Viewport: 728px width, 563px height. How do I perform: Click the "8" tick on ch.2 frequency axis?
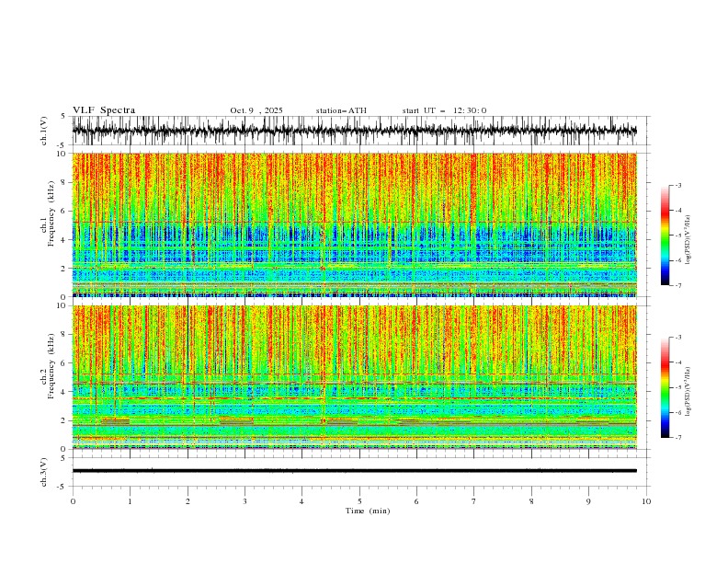[x=65, y=335]
